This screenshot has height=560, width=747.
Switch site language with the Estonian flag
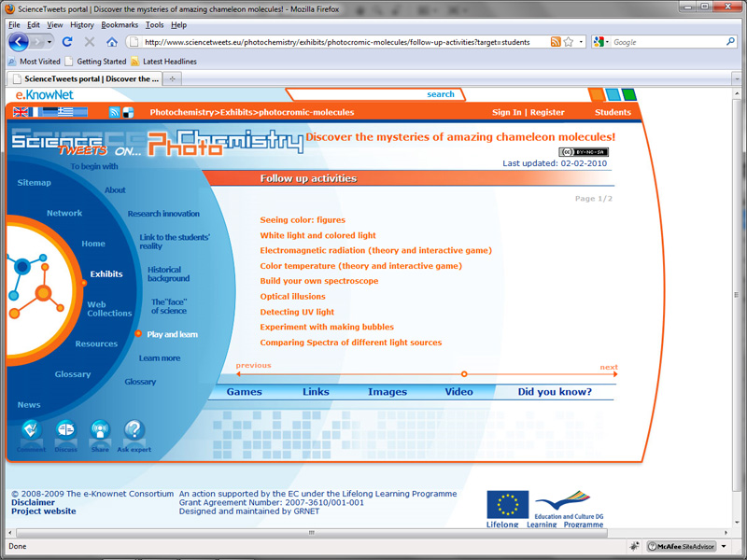pos(50,112)
